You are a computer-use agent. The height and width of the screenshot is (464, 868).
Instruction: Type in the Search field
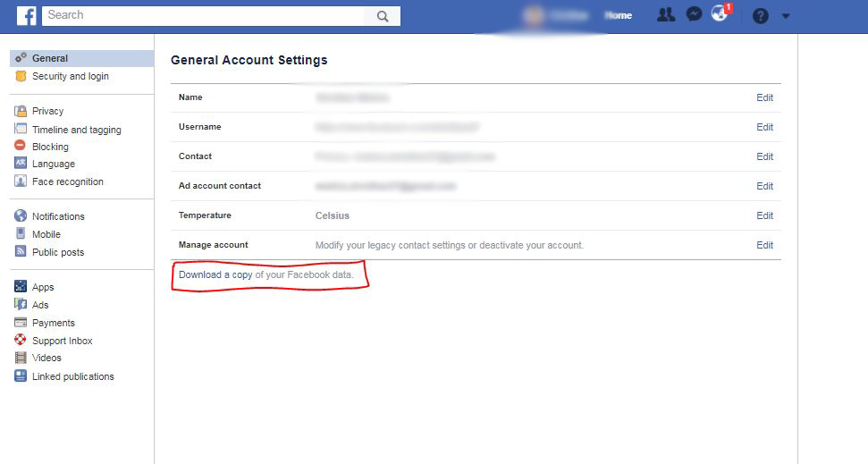[x=204, y=15]
